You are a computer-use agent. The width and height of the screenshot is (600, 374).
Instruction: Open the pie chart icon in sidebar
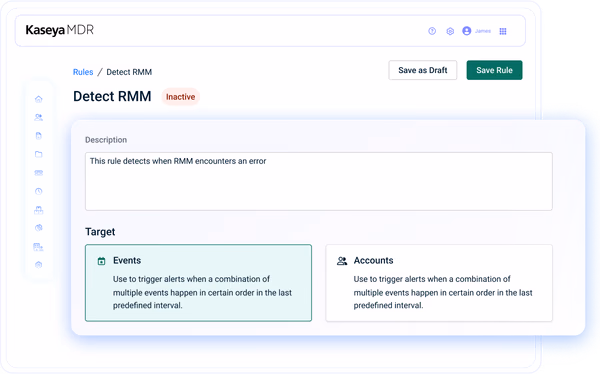pos(39,228)
